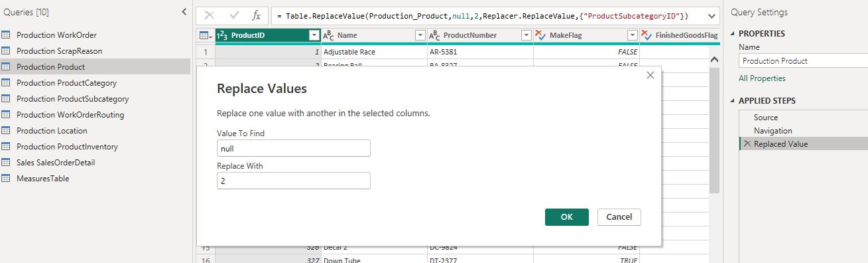868x263 pixels.
Task: Delete the Replaced Value step with X icon
Action: point(747,144)
